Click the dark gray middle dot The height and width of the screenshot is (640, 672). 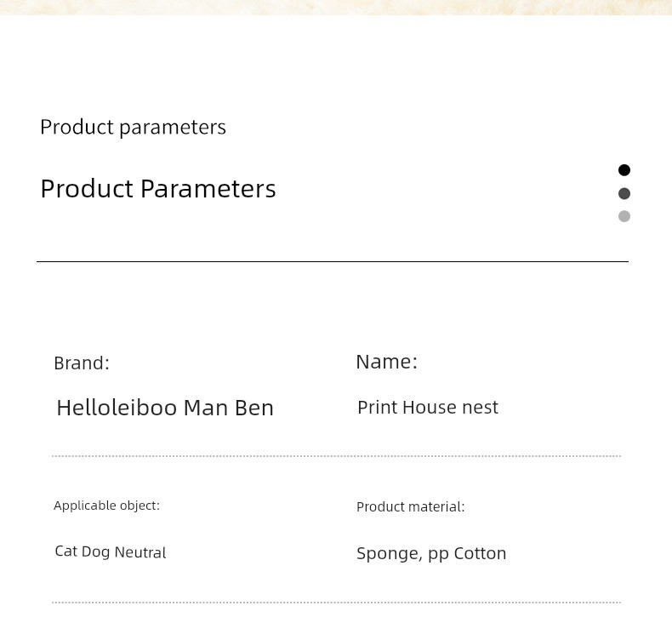(624, 193)
